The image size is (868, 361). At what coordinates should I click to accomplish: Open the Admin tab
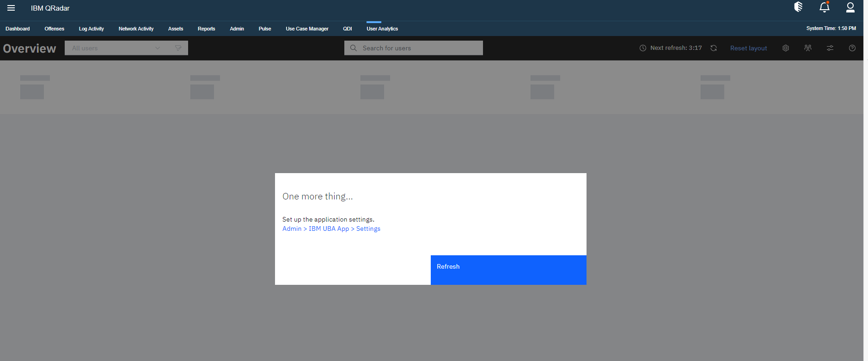click(x=237, y=29)
